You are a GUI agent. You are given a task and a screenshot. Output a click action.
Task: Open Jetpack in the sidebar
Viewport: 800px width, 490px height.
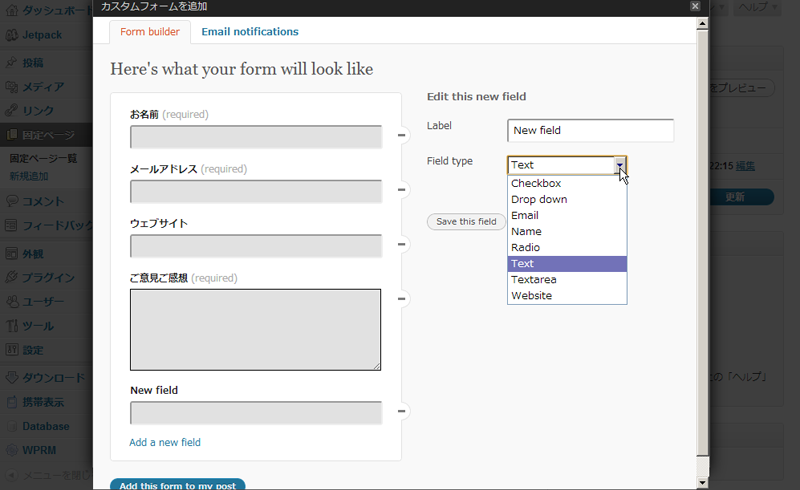coord(42,35)
